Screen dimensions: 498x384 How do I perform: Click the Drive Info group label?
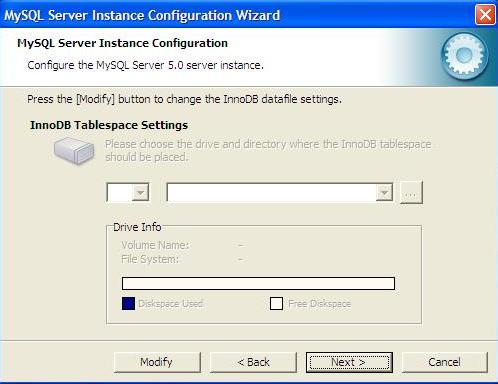click(137, 227)
